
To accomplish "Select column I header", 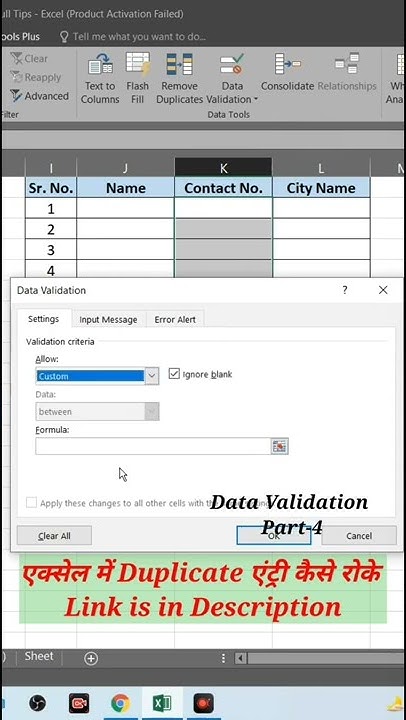I will [x=51, y=169].
